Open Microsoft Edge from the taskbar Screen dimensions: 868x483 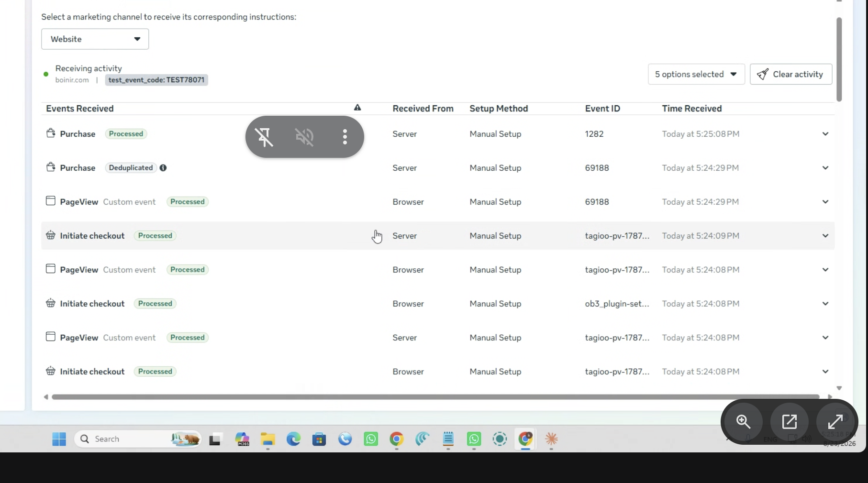[293, 439]
